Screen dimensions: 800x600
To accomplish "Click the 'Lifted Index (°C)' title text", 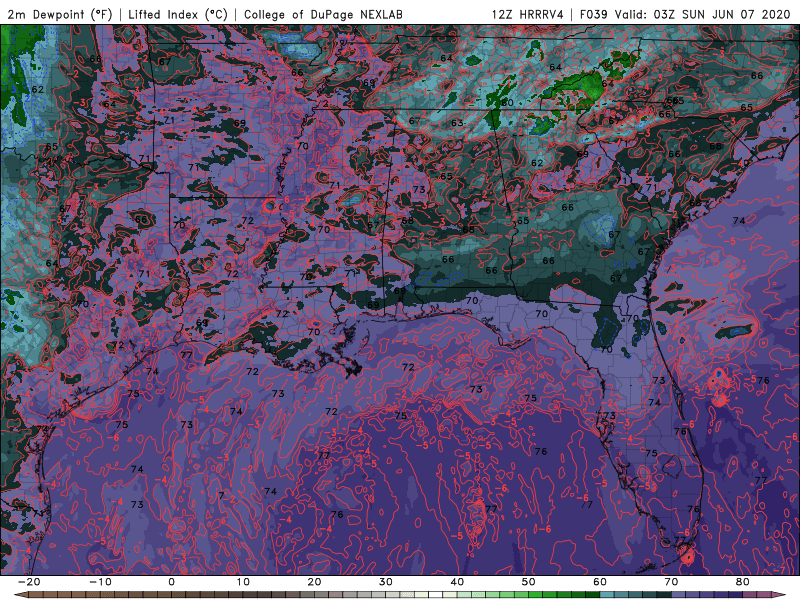I will [178, 14].
